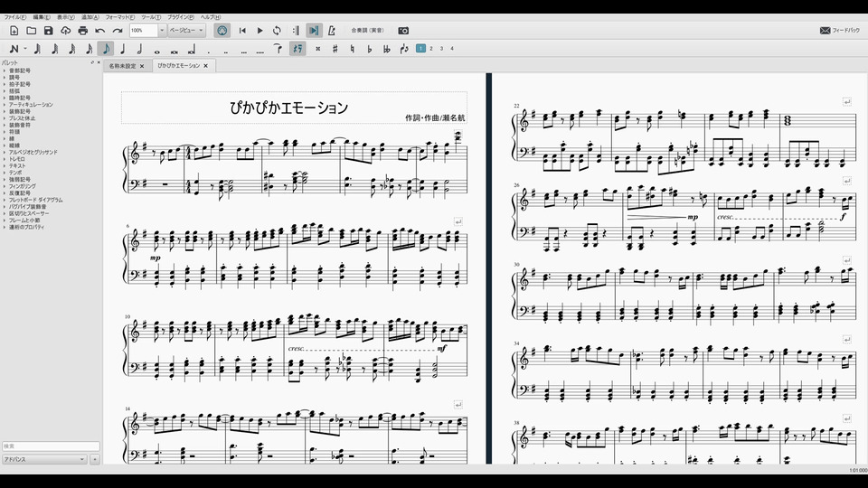Click the フィードバック button
The width and height of the screenshot is (868, 488).
coord(842,31)
